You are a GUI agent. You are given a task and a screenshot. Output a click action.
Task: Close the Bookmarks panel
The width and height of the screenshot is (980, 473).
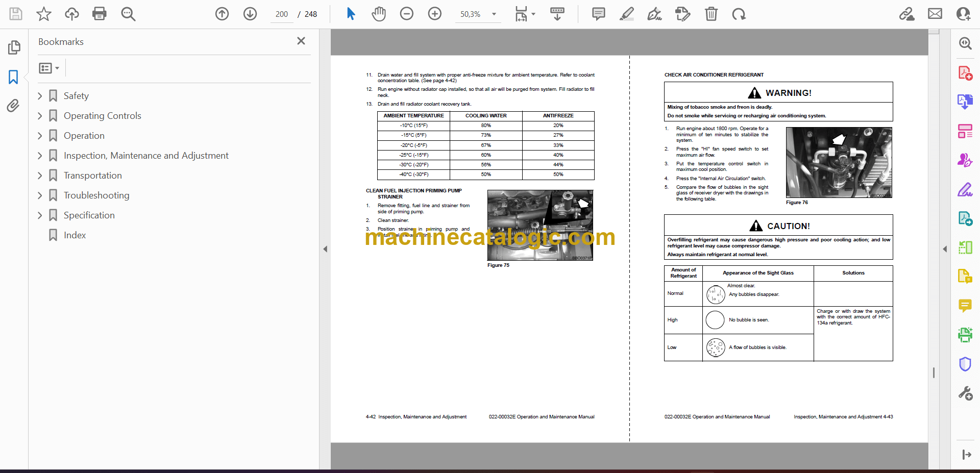pos(301,41)
